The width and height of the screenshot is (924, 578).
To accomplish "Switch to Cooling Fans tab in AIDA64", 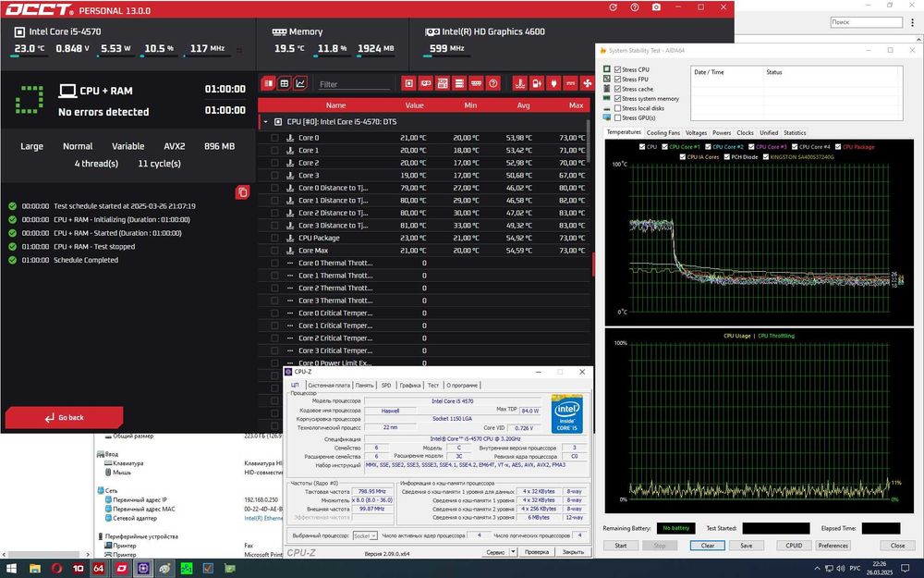I will pos(663,132).
